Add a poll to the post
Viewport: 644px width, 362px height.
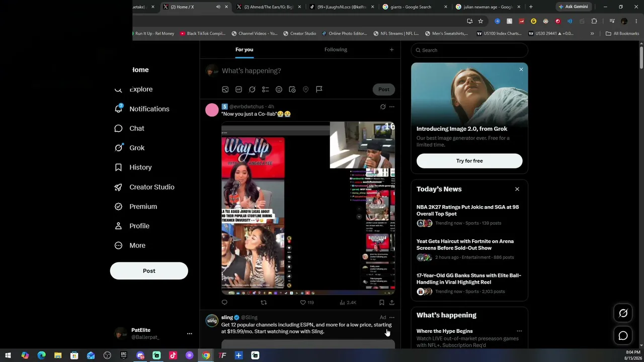pos(266,89)
